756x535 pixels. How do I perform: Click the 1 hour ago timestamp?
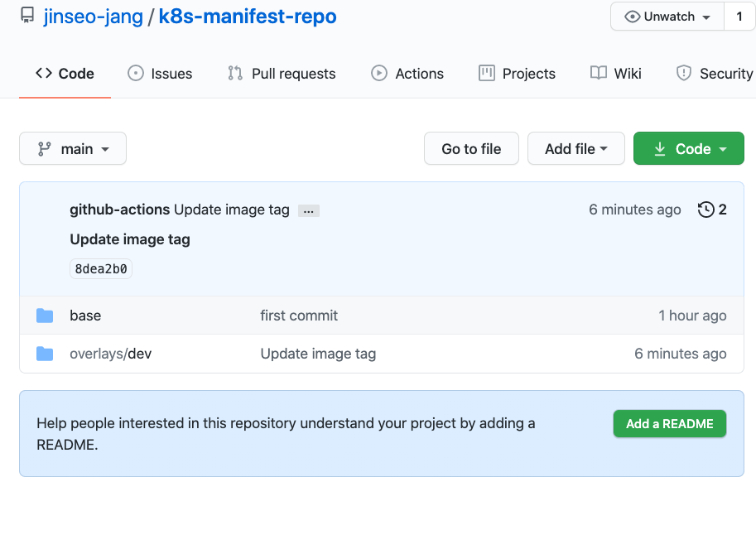(x=692, y=316)
